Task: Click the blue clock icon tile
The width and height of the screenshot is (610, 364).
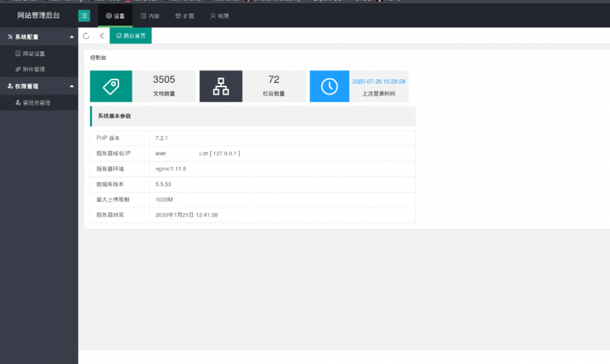Action: pyautogui.click(x=329, y=87)
